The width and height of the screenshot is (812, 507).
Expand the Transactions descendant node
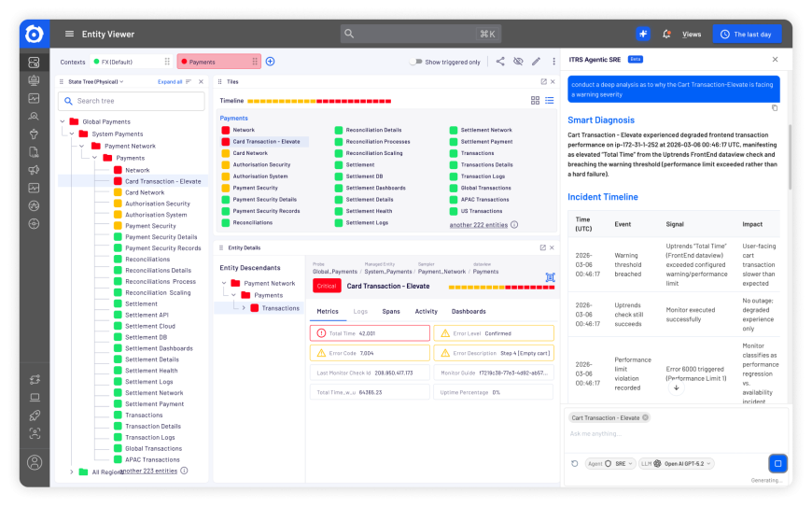[x=244, y=308]
